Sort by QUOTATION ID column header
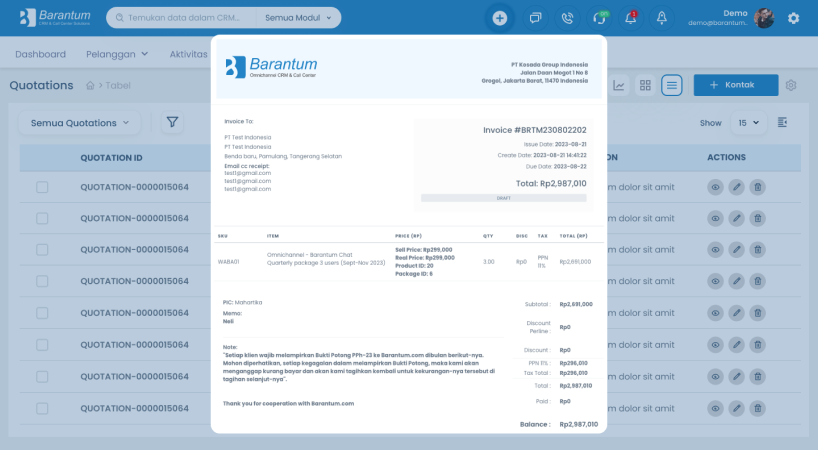The height and width of the screenshot is (450, 818). [111, 158]
